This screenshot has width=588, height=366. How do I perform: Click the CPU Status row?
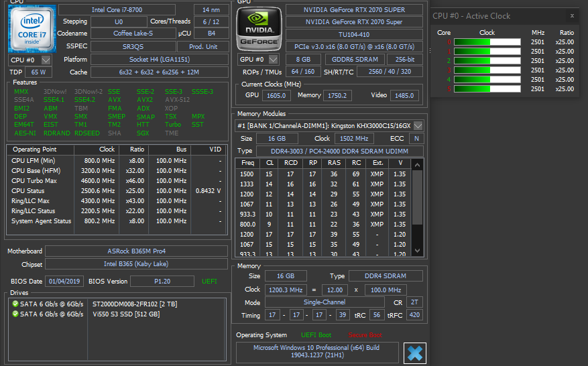click(116, 191)
